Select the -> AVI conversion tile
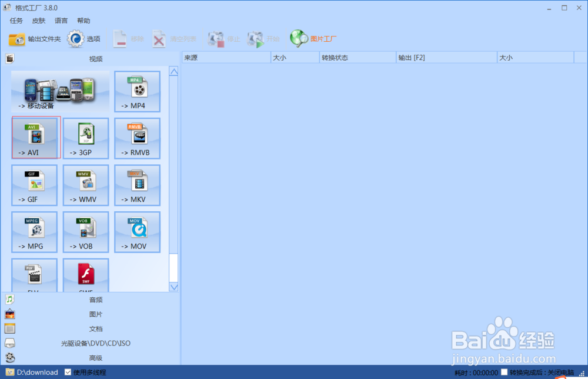The height and width of the screenshot is (379, 588). point(35,138)
